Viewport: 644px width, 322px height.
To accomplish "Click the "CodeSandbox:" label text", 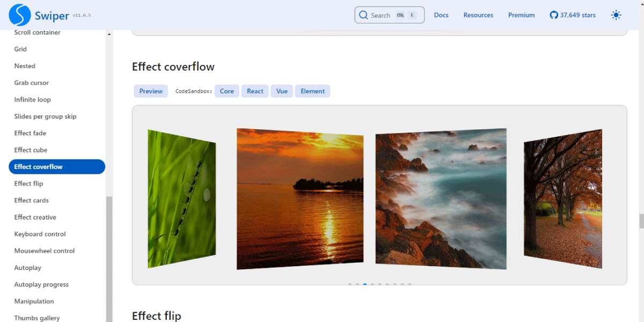I will click(194, 91).
